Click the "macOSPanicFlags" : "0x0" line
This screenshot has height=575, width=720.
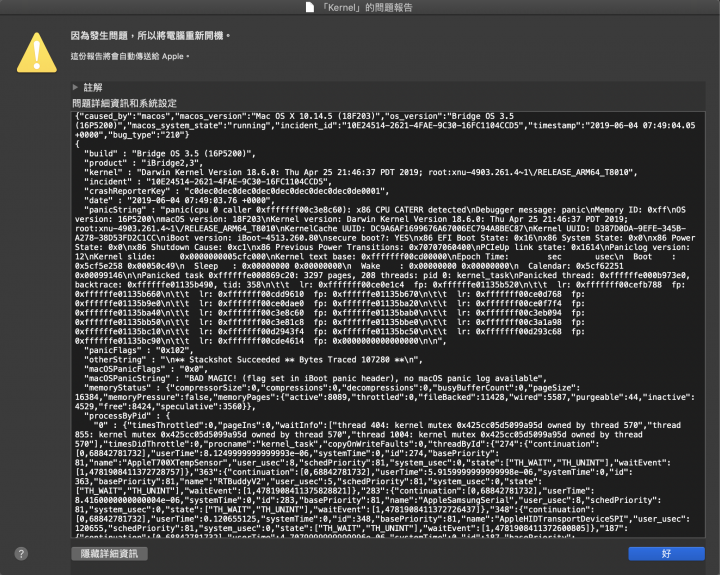(146, 369)
